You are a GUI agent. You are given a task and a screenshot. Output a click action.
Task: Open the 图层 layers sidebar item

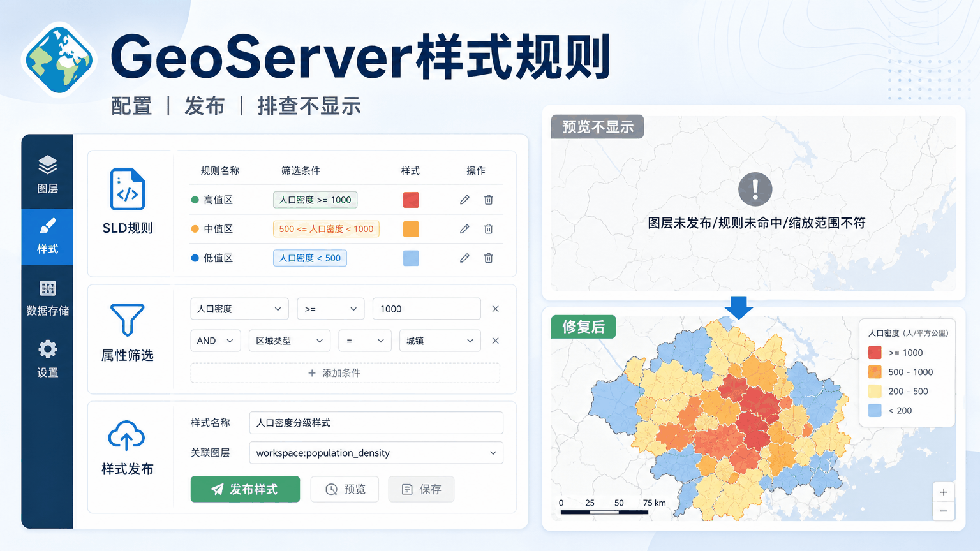(47, 173)
